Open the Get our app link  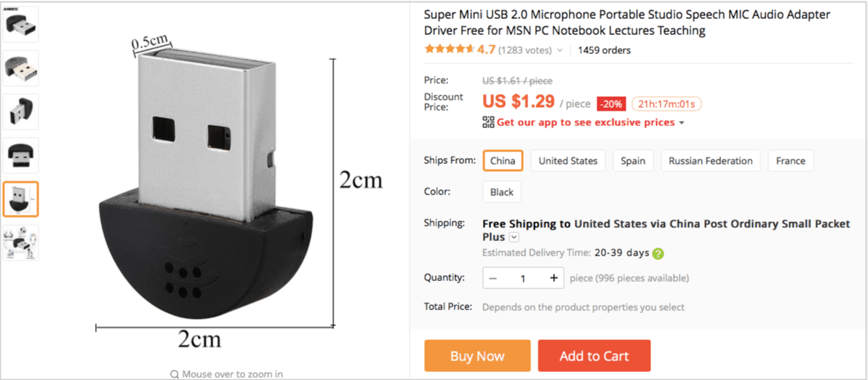pos(586,122)
